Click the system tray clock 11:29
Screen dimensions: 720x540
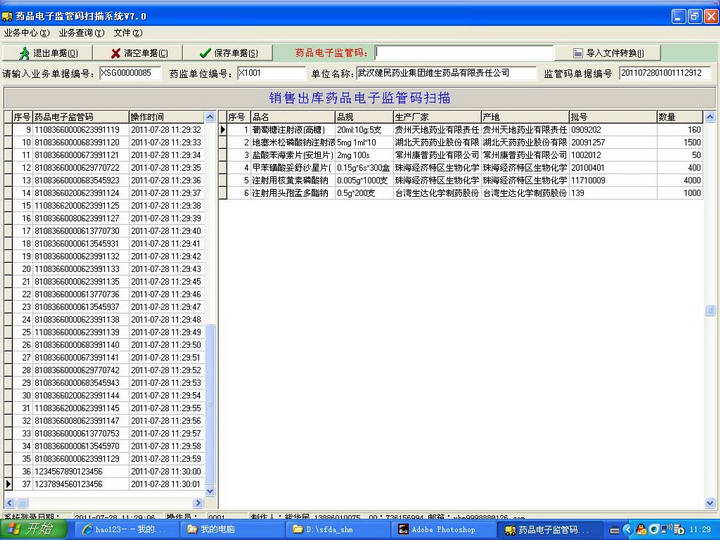click(701, 529)
